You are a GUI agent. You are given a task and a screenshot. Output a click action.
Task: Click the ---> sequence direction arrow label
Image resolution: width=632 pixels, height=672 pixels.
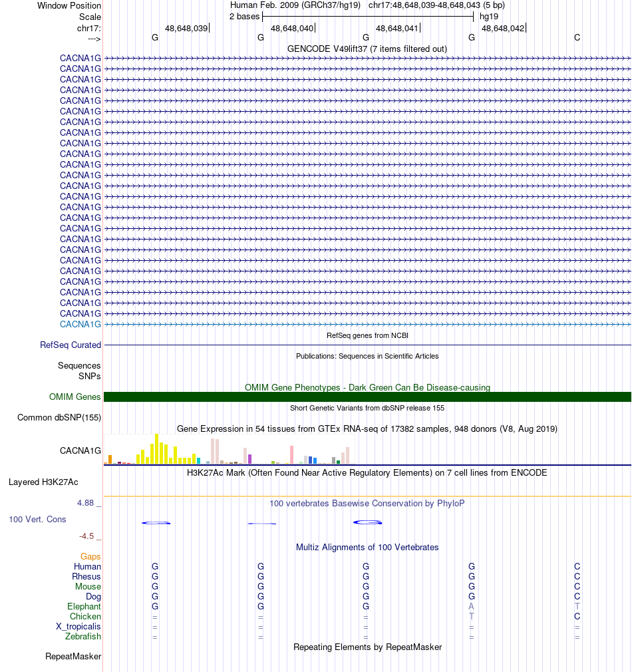point(94,39)
